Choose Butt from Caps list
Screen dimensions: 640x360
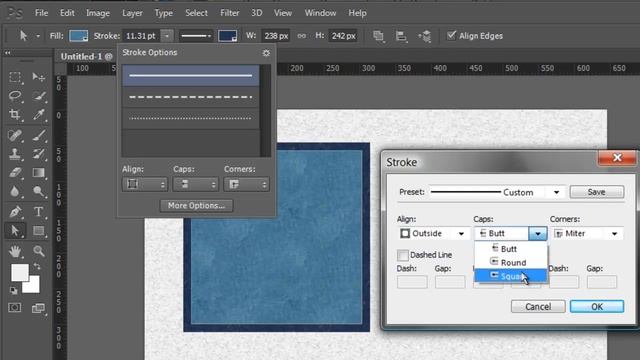pyautogui.click(x=511, y=249)
